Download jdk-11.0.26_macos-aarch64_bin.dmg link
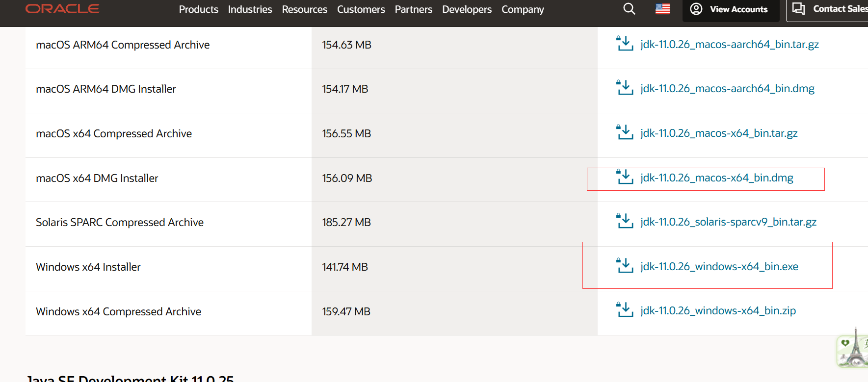 (x=727, y=88)
